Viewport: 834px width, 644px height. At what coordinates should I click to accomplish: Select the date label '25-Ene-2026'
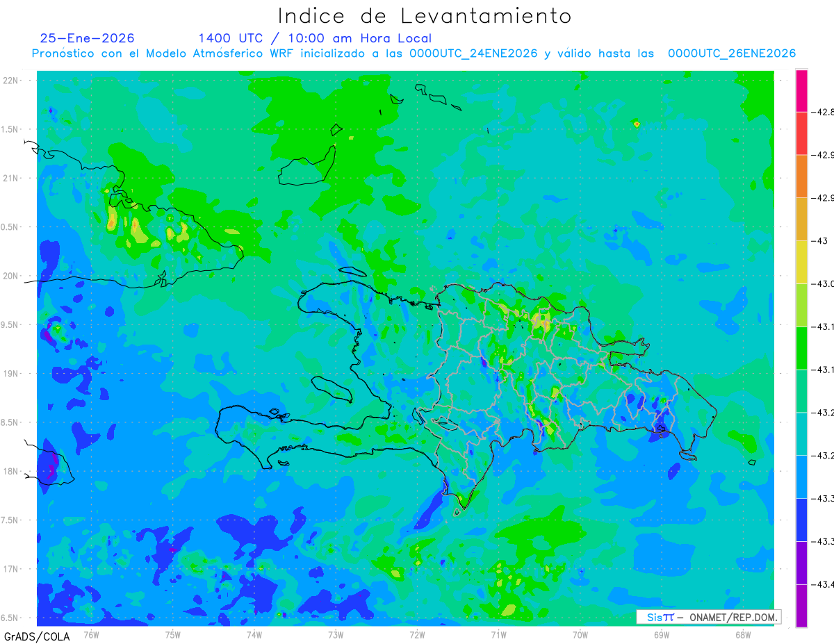point(88,38)
